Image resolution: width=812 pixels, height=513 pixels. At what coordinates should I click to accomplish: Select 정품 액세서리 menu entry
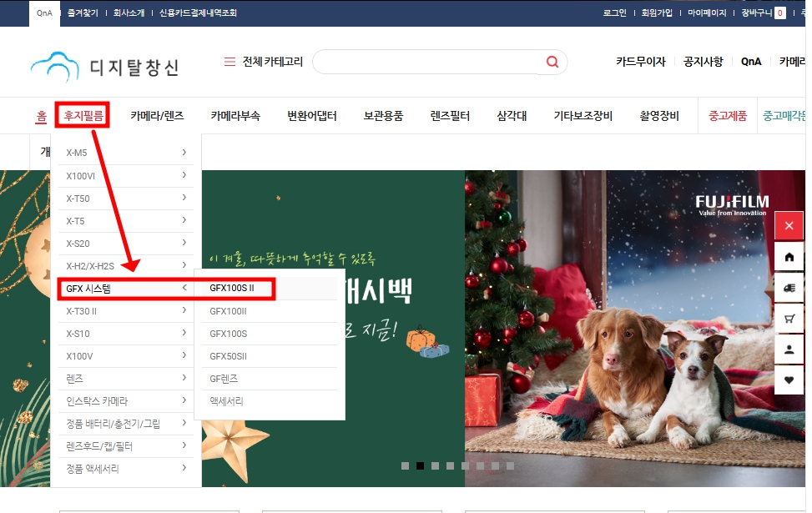tap(92, 469)
